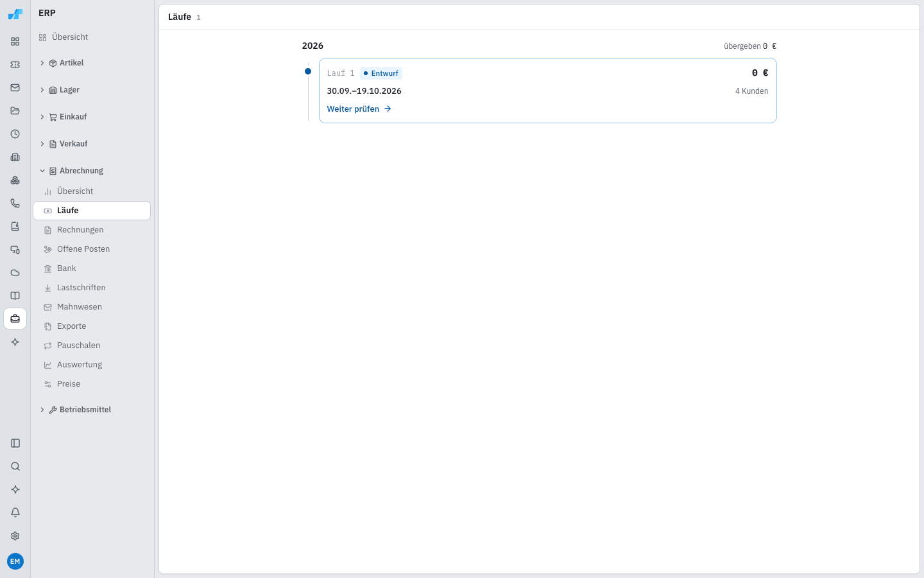This screenshot has width=924, height=578.
Task: Open notifications bell icon
Action: point(15,512)
